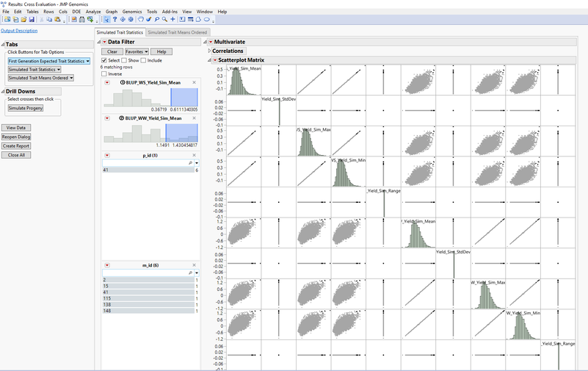This screenshot has width=588, height=371.
Task: Click the Cut scissors toolbar icon
Action: click(42, 19)
